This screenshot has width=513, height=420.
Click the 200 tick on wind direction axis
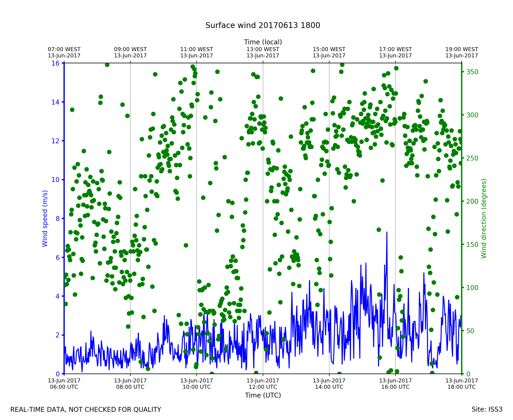[x=472, y=201]
